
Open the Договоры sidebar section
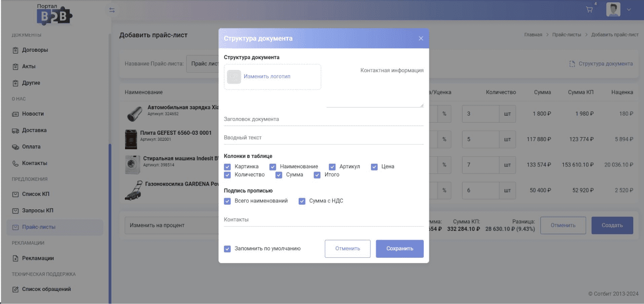[35, 50]
